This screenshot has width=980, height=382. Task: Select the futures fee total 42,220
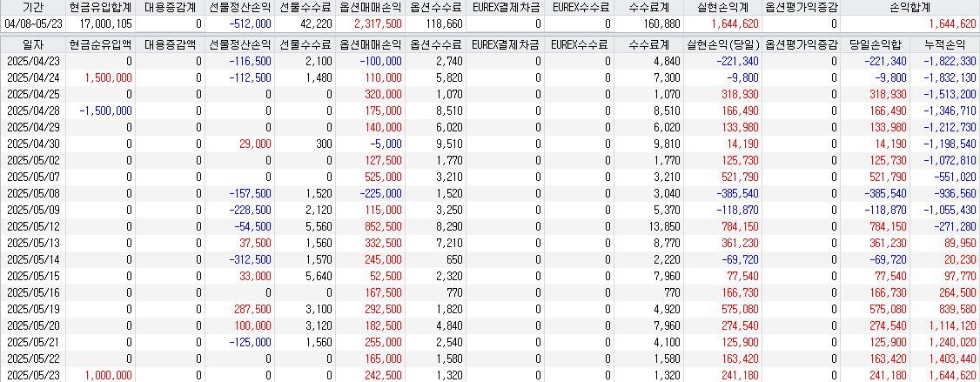(316, 23)
